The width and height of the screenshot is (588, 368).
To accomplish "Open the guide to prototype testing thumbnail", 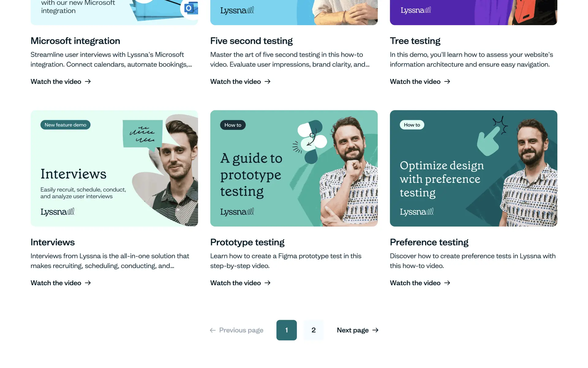I will 294,168.
